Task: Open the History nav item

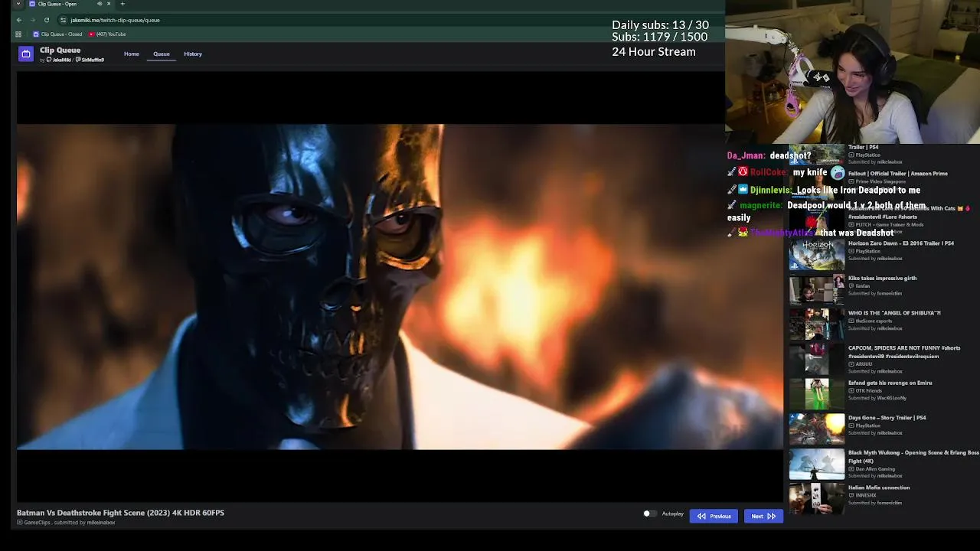Action: pyautogui.click(x=193, y=54)
